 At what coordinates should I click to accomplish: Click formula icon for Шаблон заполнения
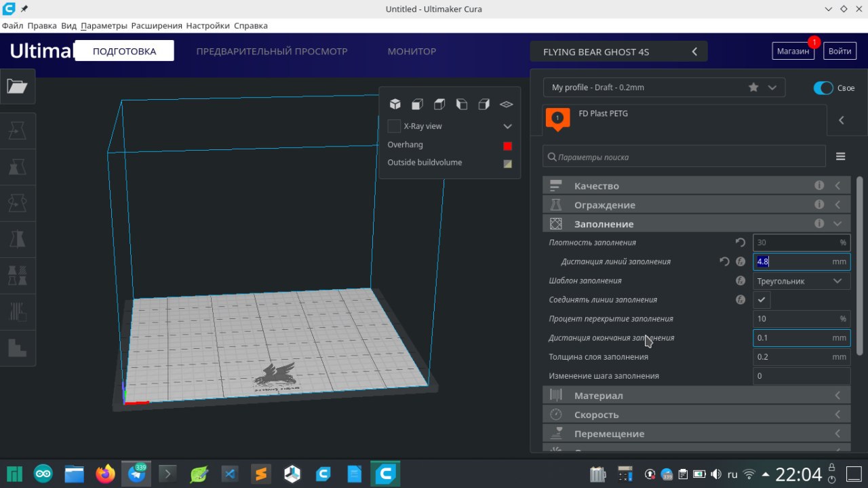coord(741,280)
